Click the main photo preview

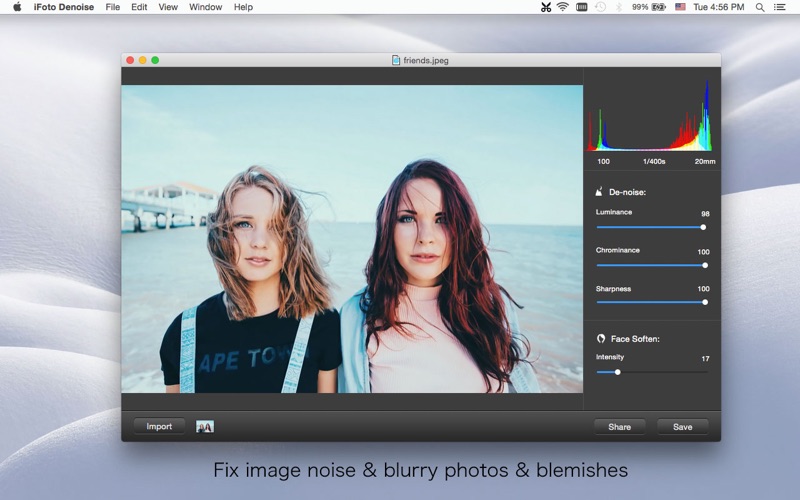pyautogui.click(x=352, y=239)
